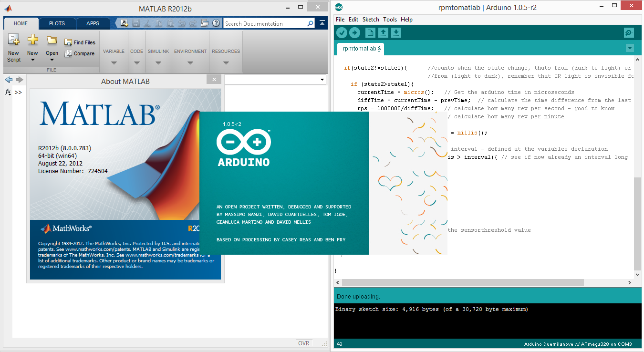Click the OVR indicator in MATLAB status bar

pos(304,343)
